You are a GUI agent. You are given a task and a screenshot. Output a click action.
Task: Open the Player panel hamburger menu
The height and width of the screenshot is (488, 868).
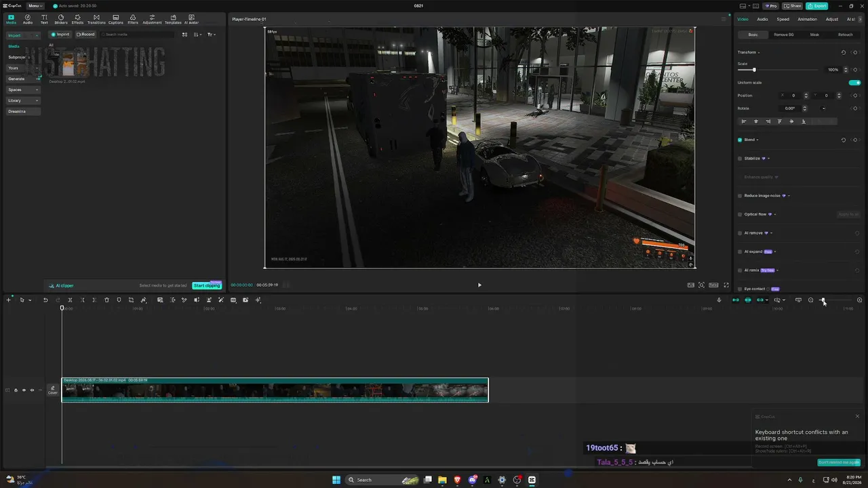(724, 19)
